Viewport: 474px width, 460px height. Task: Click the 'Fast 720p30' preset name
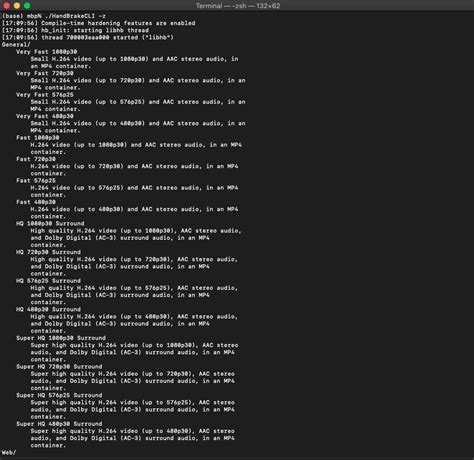[36, 159]
